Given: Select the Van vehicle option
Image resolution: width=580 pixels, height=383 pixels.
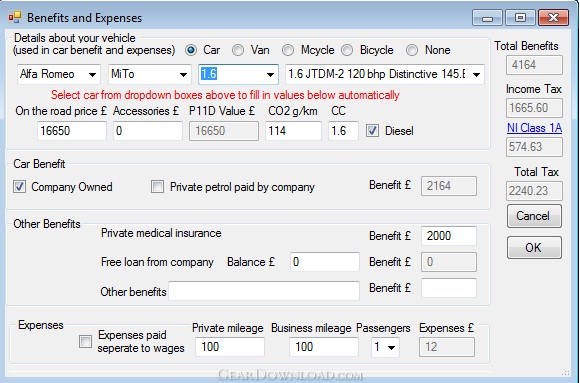Looking at the screenshot, I should pos(238,50).
